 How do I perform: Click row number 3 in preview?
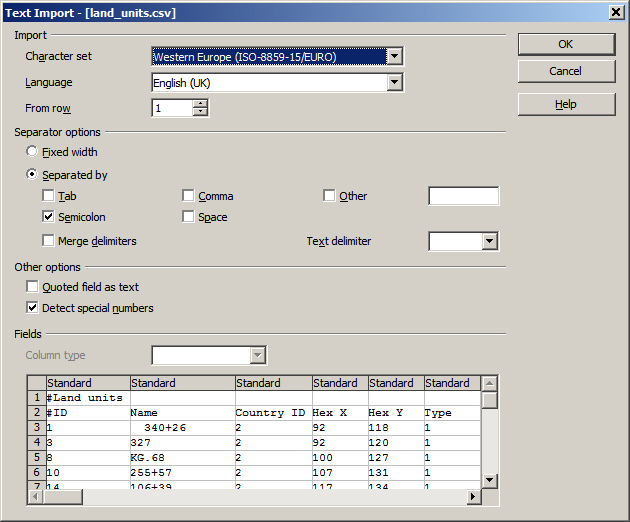click(37, 428)
